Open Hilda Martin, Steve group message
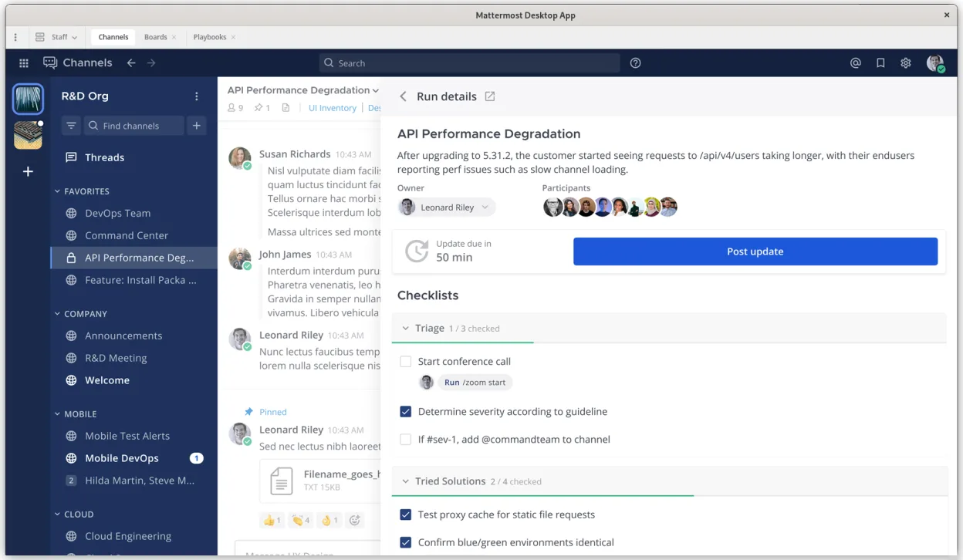The image size is (963, 560). click(x=134, y=481)
